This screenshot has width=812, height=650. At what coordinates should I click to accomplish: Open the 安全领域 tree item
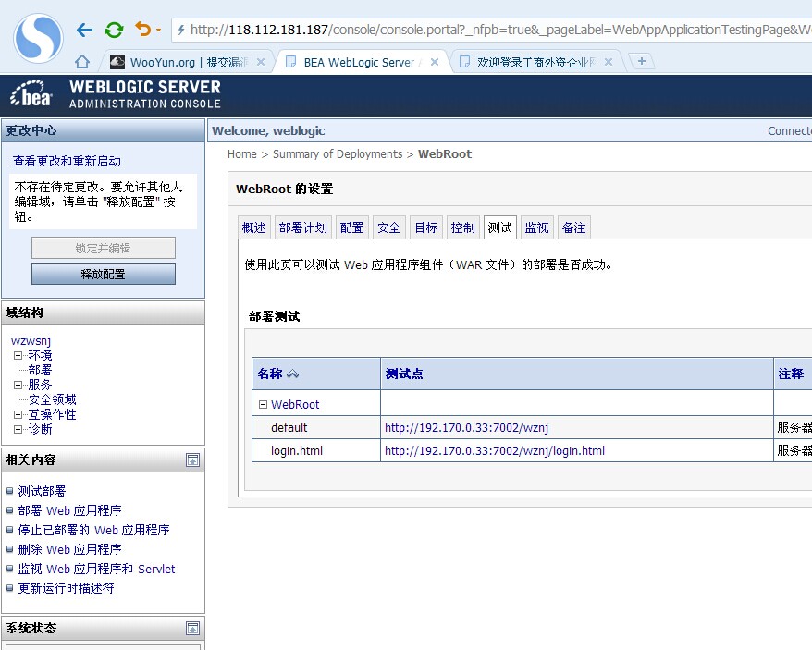point(52,399)
